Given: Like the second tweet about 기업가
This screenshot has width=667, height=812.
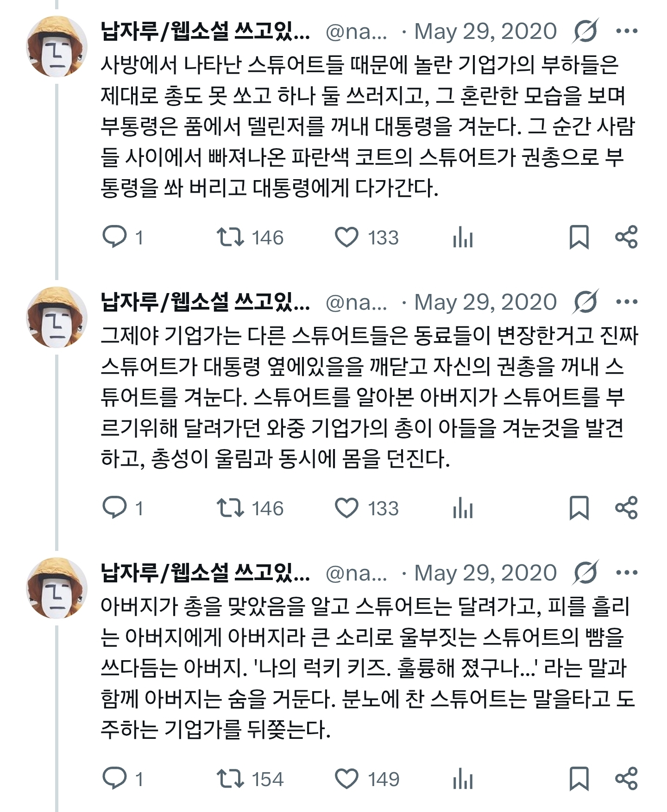Looking at the screenshot, I should tap(346, 508).
